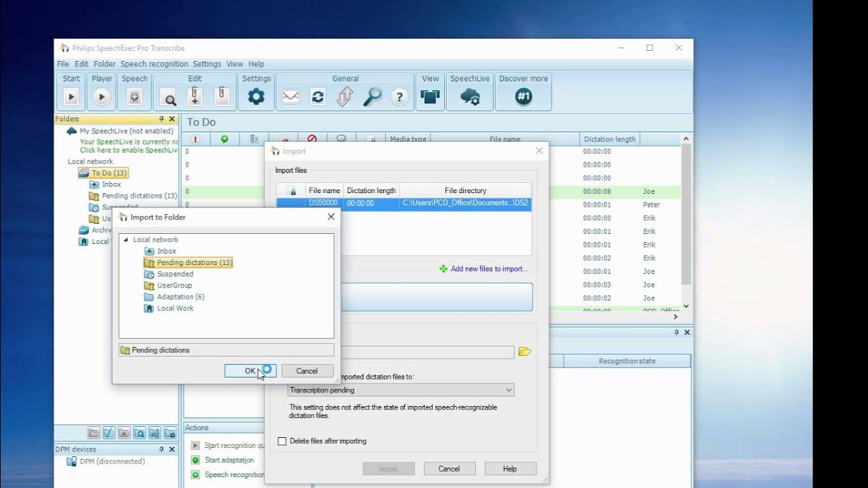Close the Import dialog window
Screen dimensions: 868x488
[539, 150]
